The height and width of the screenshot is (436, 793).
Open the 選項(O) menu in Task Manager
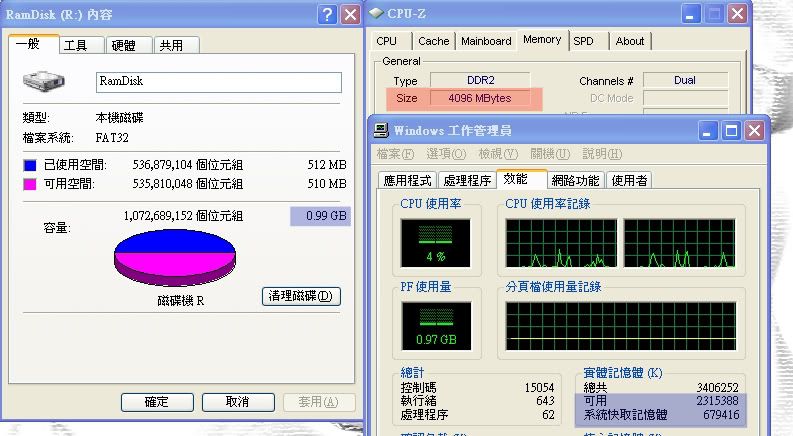click(x=446, y=154)
